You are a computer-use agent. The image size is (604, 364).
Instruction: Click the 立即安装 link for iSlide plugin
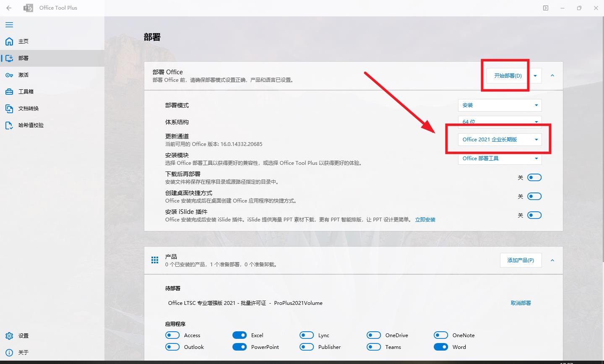point(425,219)
